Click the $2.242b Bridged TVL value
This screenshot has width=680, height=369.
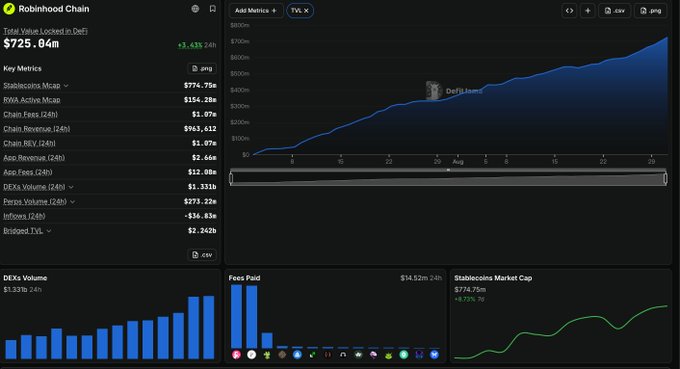(x=202, y=231)
